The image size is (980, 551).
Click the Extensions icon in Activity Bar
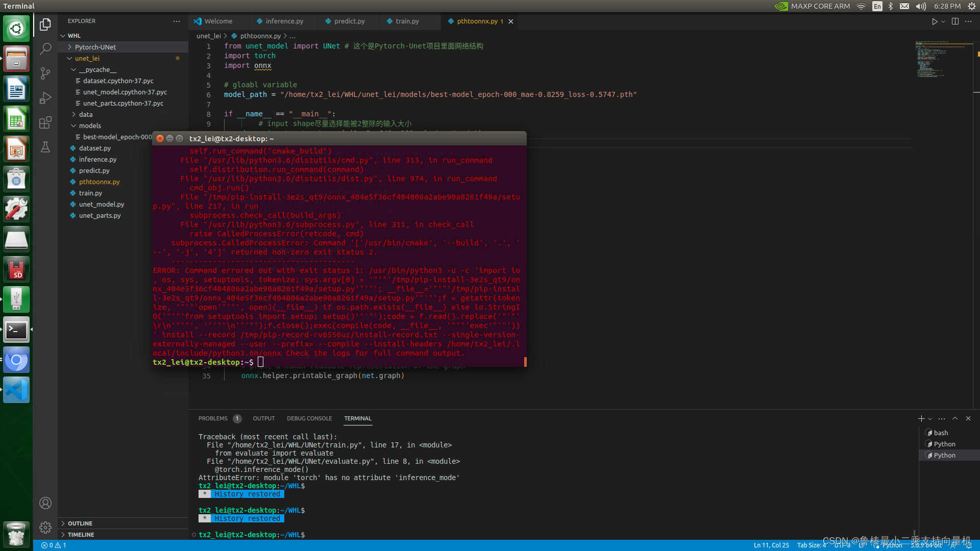[x=45, y=122]
